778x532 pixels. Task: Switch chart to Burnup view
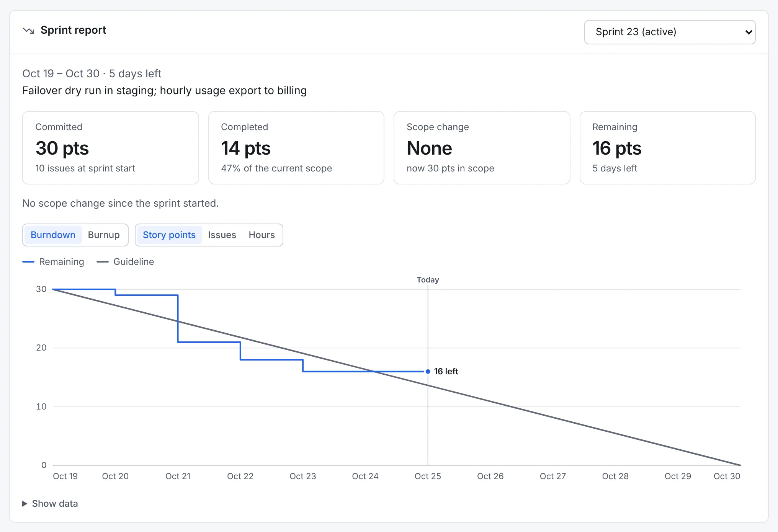[x=104, y=235]
